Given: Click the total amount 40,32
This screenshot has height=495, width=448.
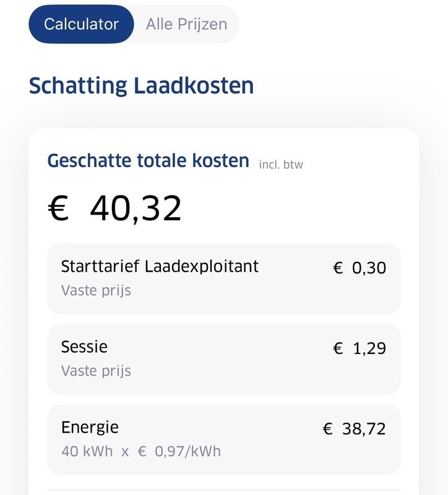Looking at the screenshot, I should [x=136, y=209].
